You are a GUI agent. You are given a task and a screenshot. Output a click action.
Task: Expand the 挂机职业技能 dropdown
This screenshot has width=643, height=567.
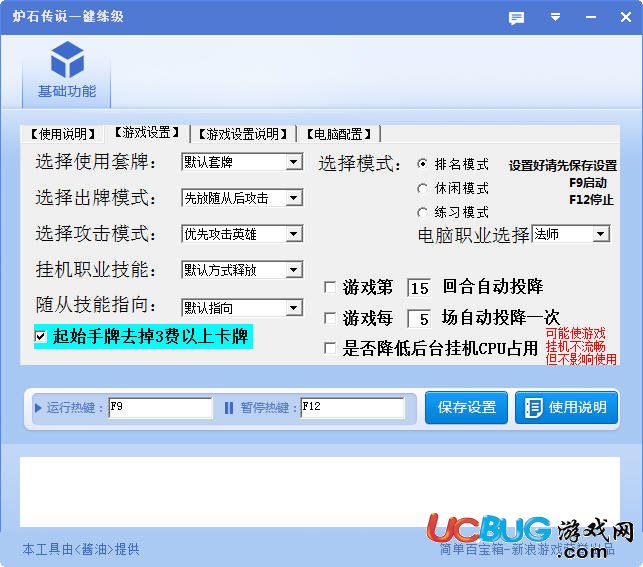(x=294, y=270)
